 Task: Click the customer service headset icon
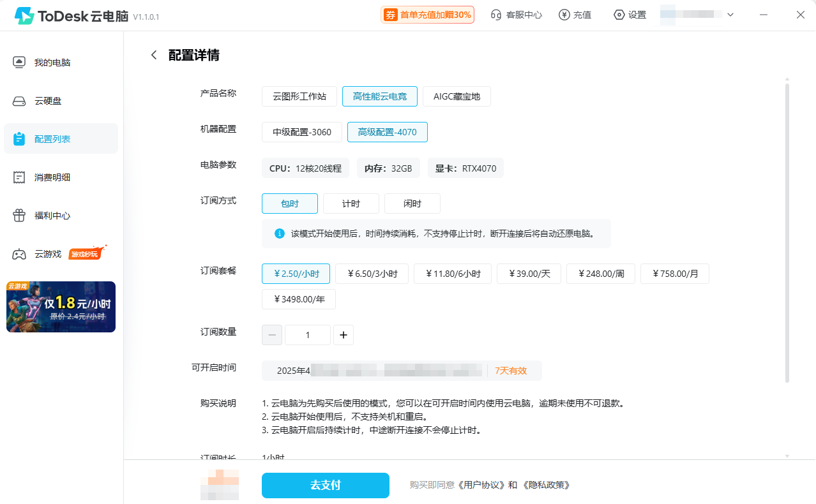pyautogui.click(x=496, y=15)
